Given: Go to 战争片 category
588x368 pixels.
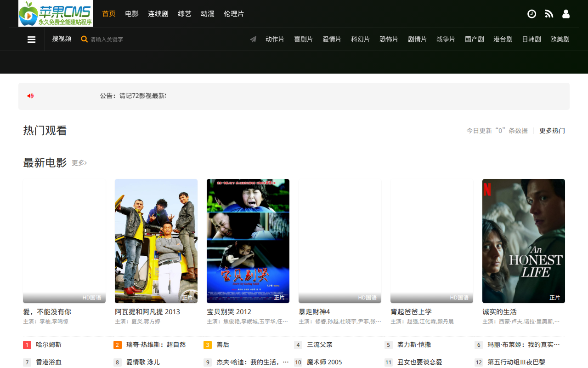Looking at the screenshot, I should pos(446,39).
